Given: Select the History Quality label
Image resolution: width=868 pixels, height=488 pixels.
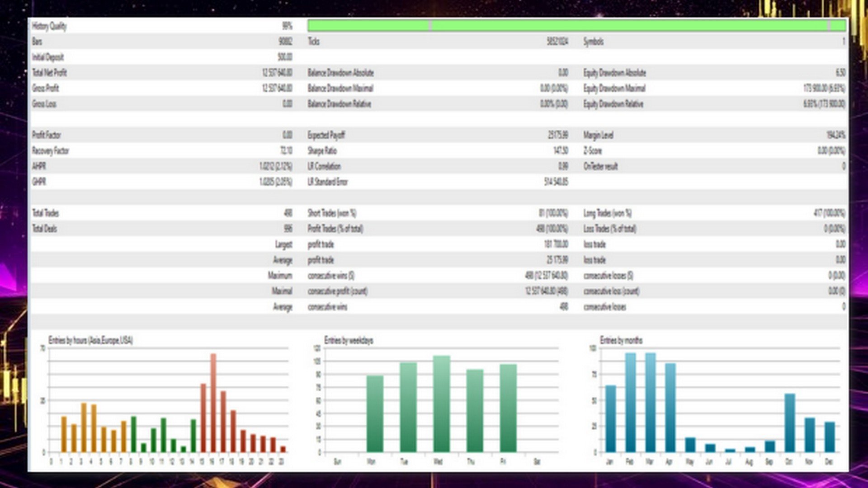Looking at the screenshot, I should [49, 26].
